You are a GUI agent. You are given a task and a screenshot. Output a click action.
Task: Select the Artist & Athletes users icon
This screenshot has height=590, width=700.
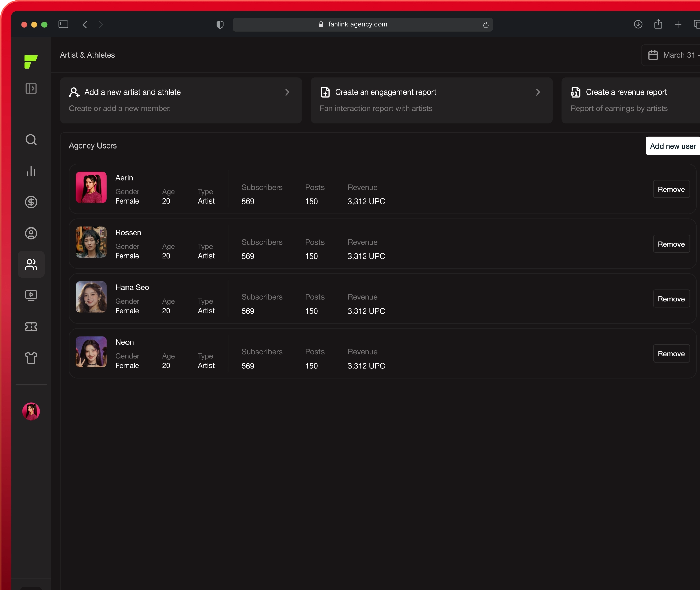pos(31,265)
